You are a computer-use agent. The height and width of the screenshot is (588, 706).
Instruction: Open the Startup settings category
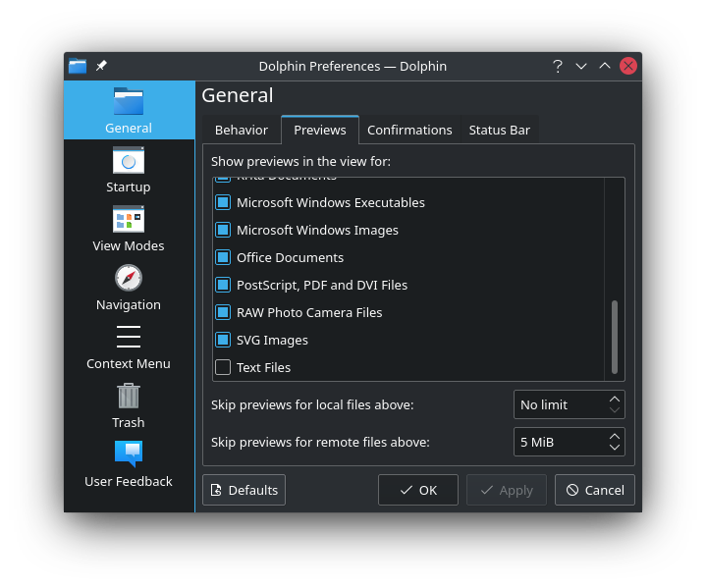coord(129,169)
